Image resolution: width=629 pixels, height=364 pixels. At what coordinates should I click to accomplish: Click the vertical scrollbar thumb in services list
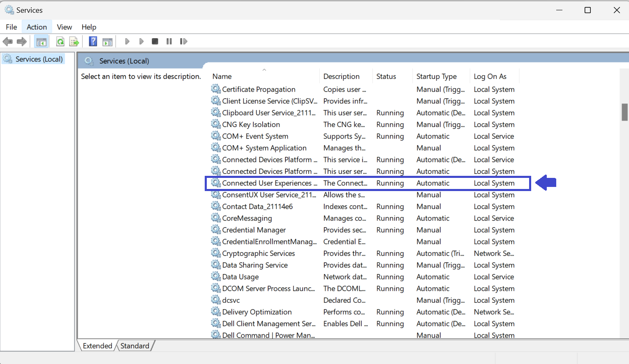(x=624, y=112)
